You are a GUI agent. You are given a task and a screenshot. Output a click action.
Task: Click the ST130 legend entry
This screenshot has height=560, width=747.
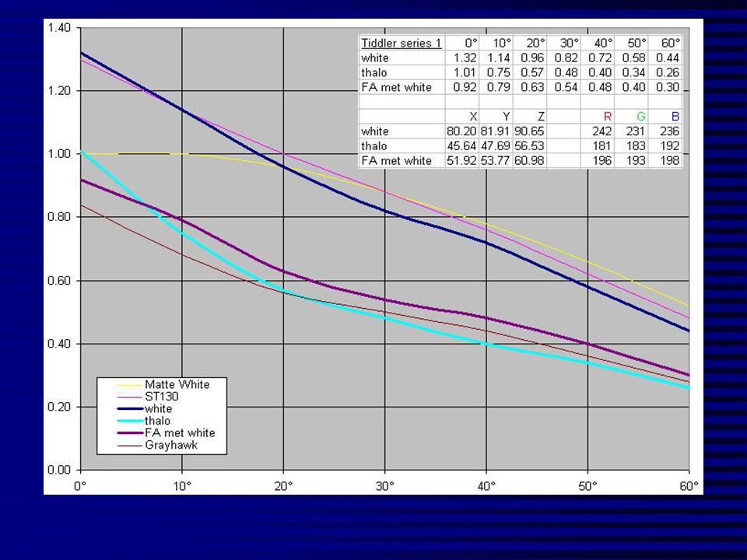click(x=162, y=396)
